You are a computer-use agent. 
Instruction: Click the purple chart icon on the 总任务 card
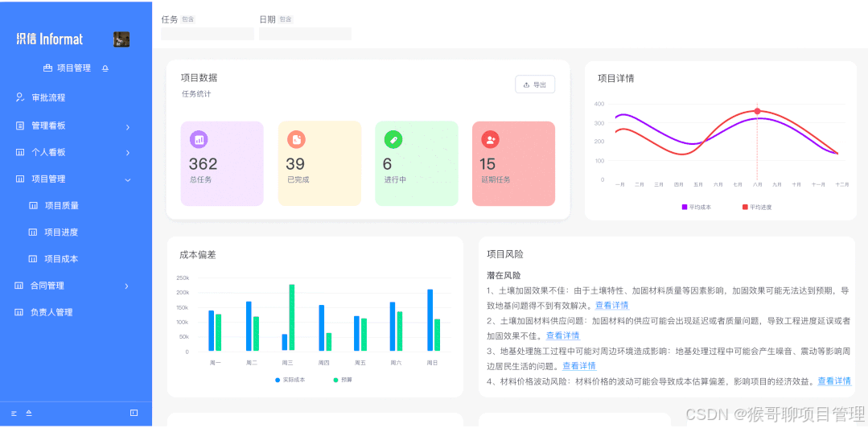point(200,139)
